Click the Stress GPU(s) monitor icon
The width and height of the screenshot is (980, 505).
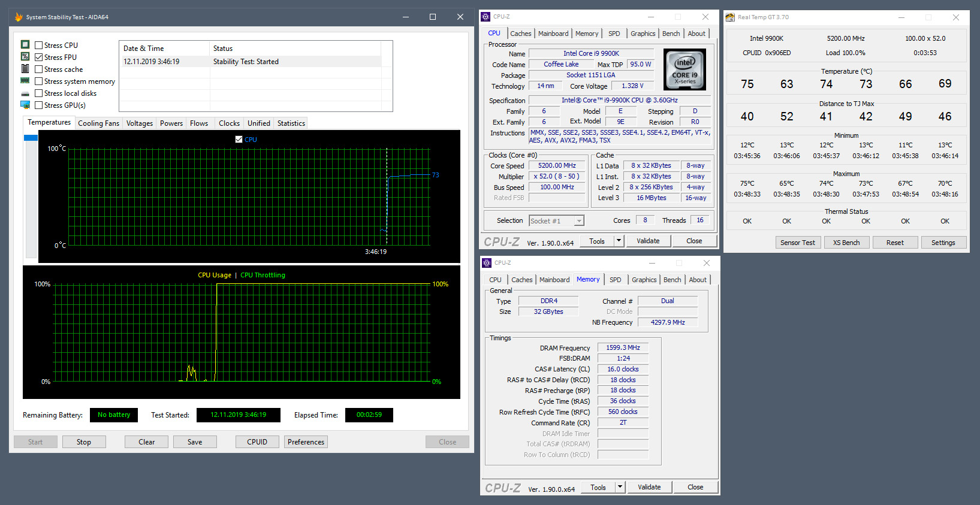tap(25, 105)
